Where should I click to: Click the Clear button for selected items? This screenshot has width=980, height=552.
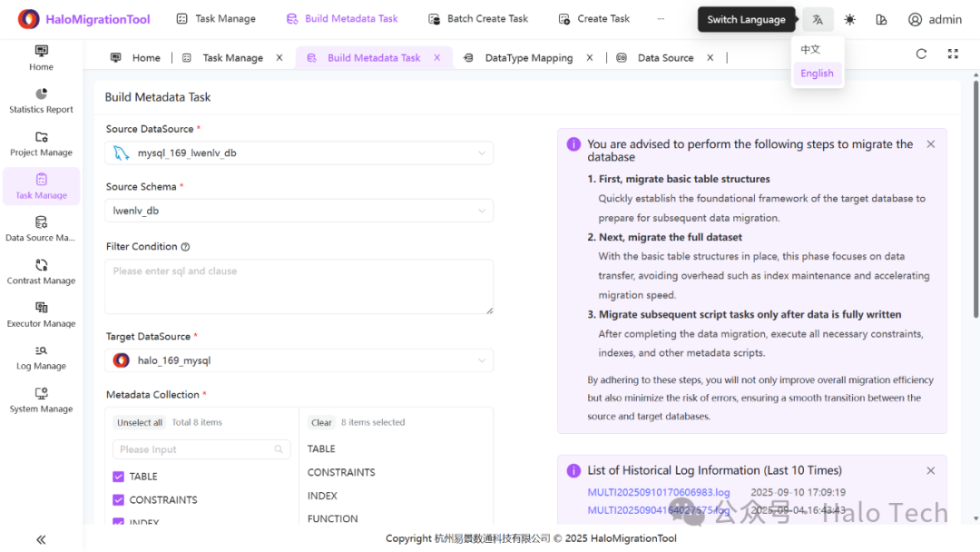(x=321, y=422)
